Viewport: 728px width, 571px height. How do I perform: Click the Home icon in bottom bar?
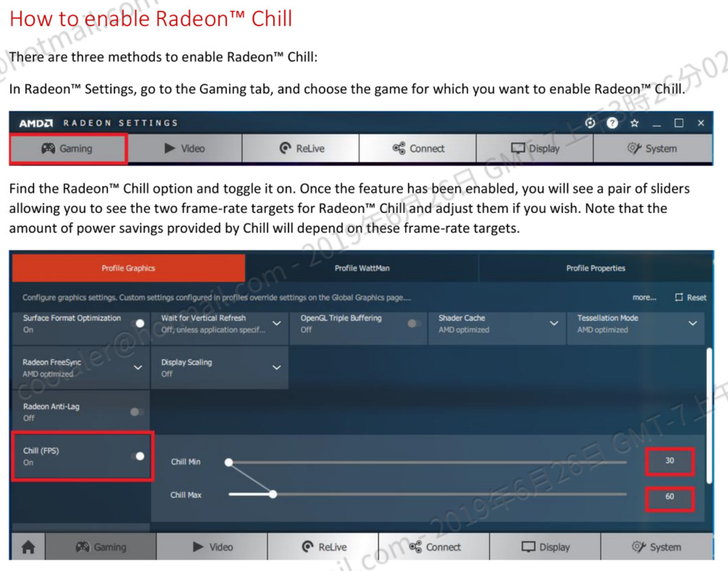28,547
